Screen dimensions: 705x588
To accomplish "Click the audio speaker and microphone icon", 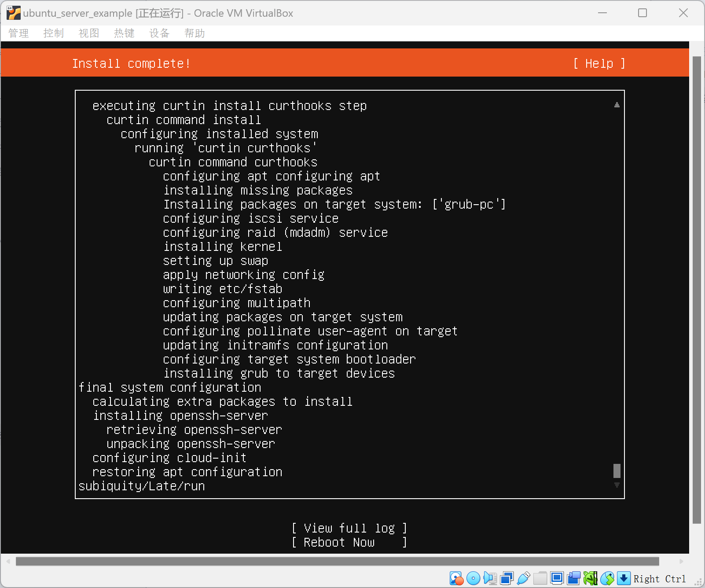I will pos(490,578).
